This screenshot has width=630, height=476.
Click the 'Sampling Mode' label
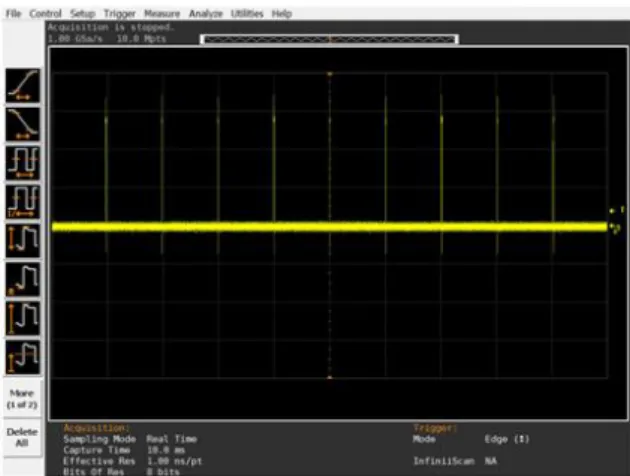click(x=100, y=439)
